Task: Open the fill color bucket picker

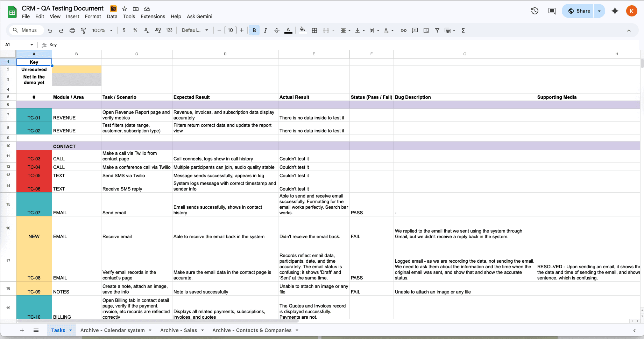Action: pyautogui.click(x=303, y=30)
